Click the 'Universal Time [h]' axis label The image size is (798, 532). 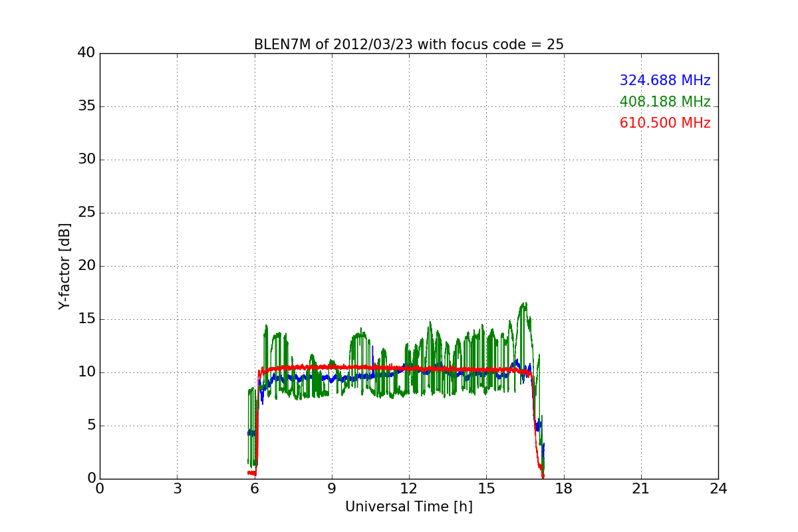[x=409, y=507]
